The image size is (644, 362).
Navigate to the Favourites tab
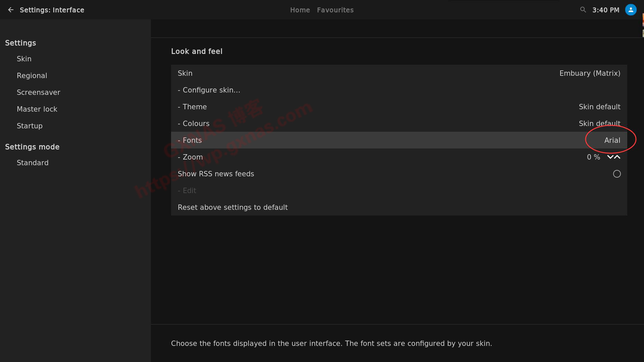coord(335,10)
